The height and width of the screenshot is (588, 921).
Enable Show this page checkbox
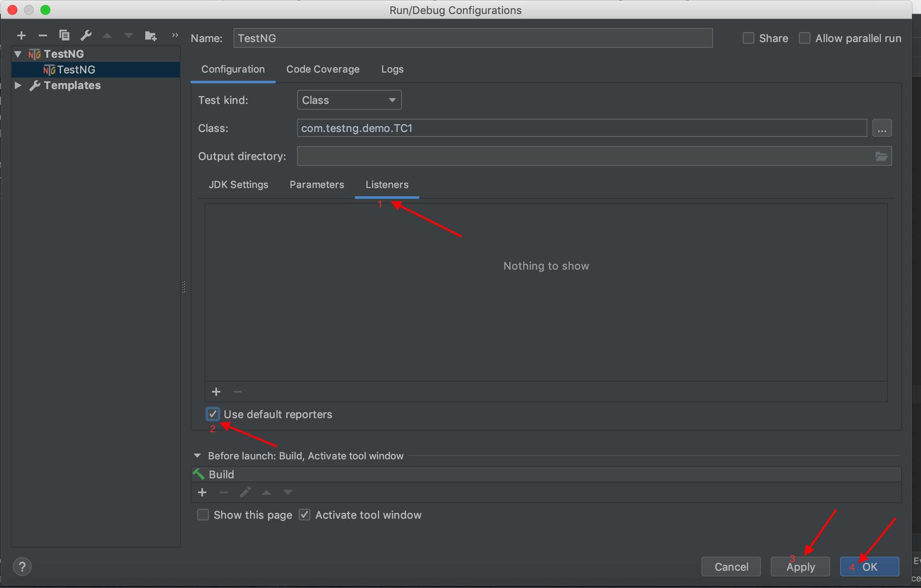click(x=203, y=515)
